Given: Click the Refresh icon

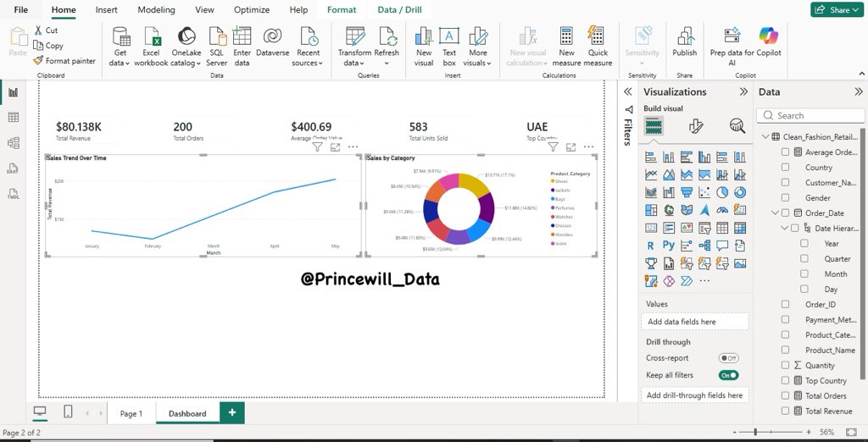Looking at the screenshot, I should tap(387, 36).
